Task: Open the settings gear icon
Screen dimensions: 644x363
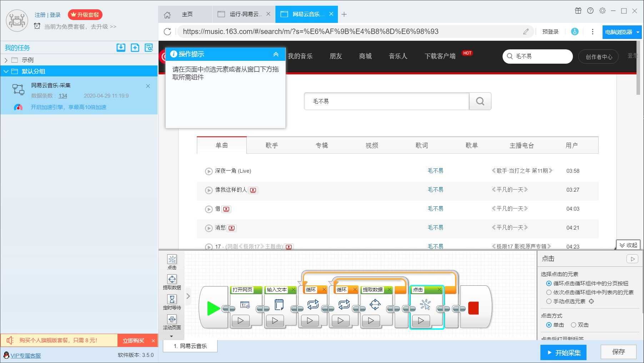Action: coord(602,11)
